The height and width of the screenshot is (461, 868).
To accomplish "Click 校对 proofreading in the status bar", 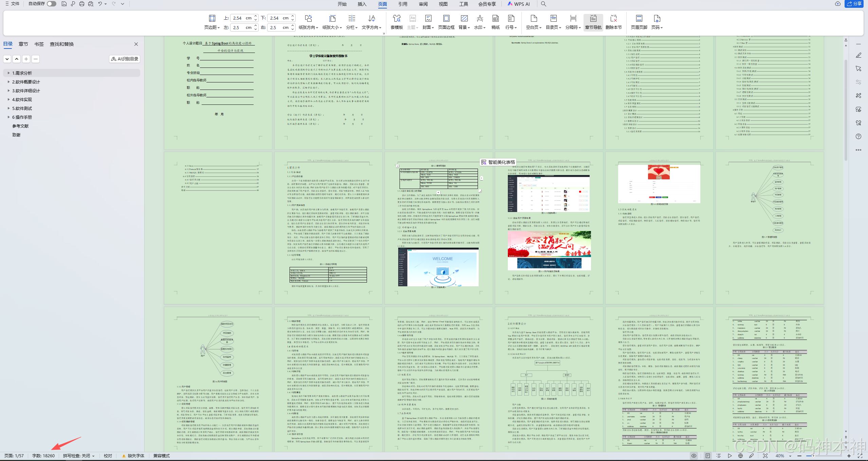I will [108, 456].
